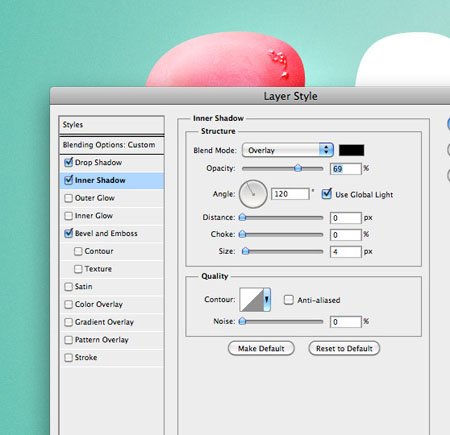450x435 pixels.
Task: Click the Angle value input field
Action: tap(290, 194)
